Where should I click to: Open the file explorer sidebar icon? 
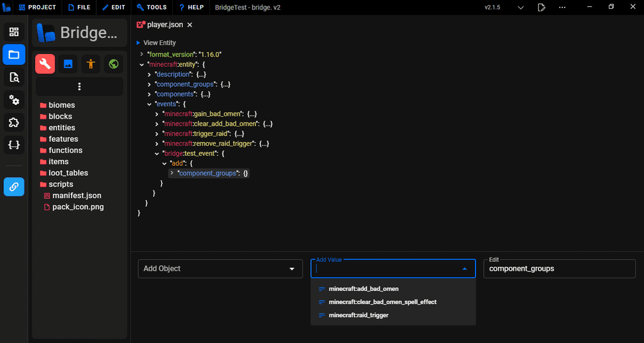pyautogui.click(x=14, y=55)
